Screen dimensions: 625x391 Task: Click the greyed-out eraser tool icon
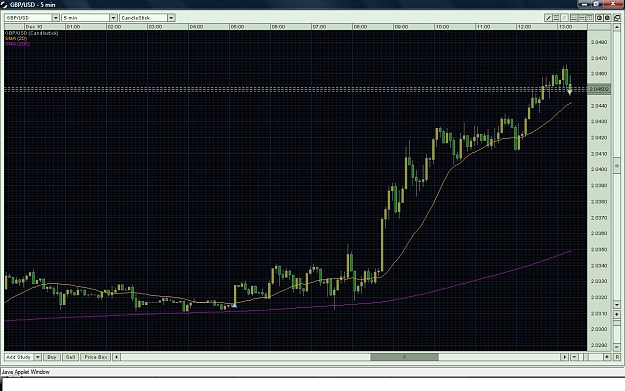564,18
